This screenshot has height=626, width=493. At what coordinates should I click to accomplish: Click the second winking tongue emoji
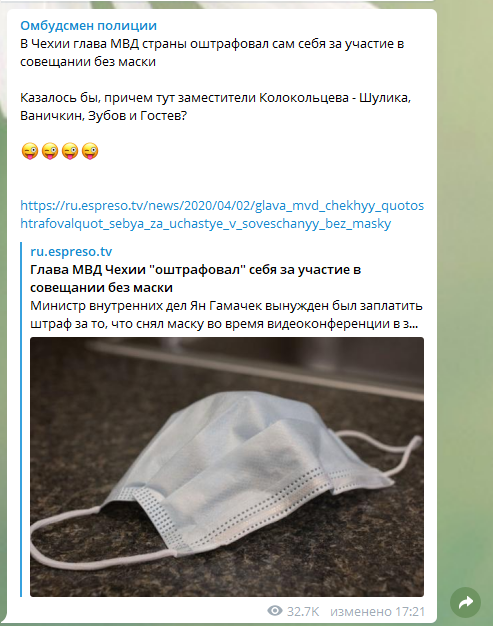pos(49,151)
